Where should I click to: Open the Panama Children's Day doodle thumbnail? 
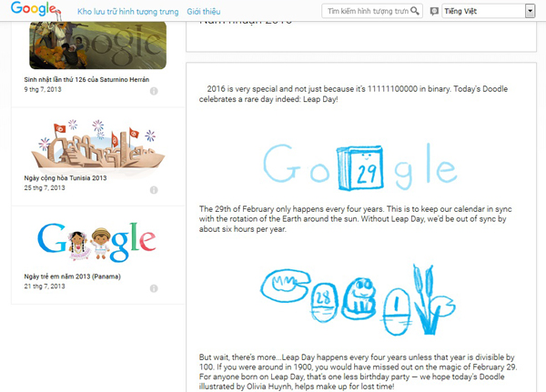tap(96, 242)
